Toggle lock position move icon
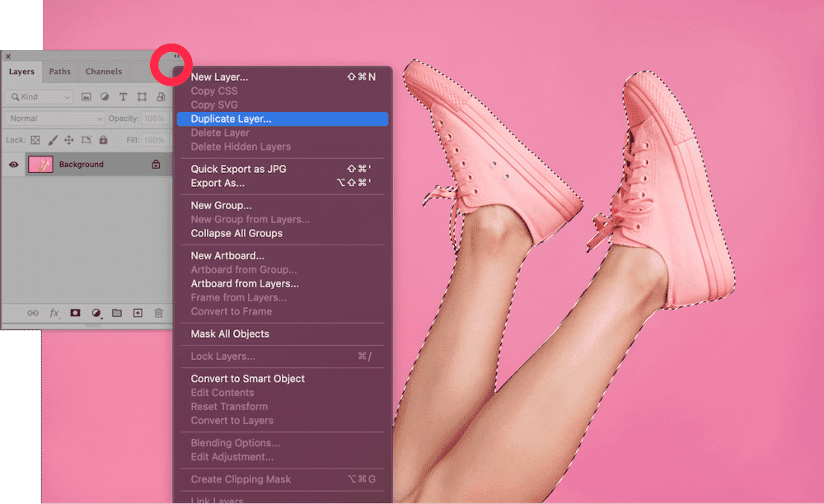The height and width of the screenshot is (504, 824). coord(69,141)
